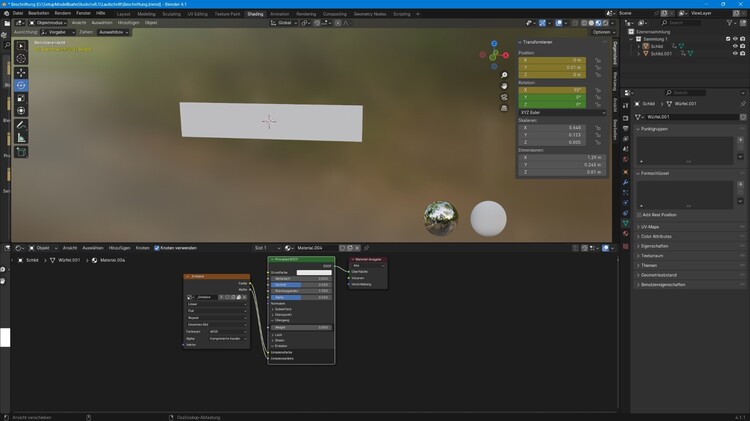Enable the Add Rest Position checkbox
This screenshot has height=421, width=750.
(x=641, y=214)
